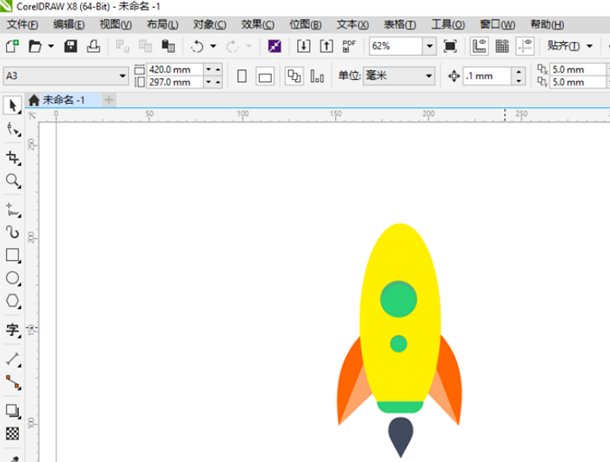Viewport: 610px width, 462px height.
Task: Activate the Zoom magnifier tool
Action: tap(12, 181)
